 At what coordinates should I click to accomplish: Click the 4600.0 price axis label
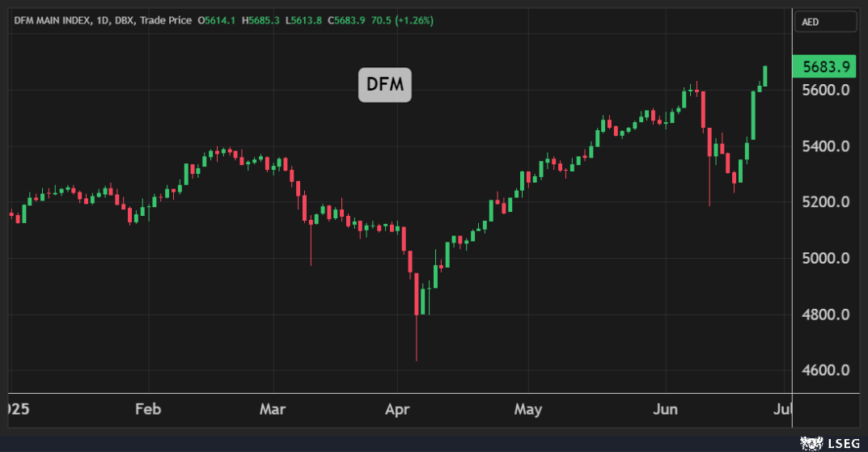(x=826, y=370)
